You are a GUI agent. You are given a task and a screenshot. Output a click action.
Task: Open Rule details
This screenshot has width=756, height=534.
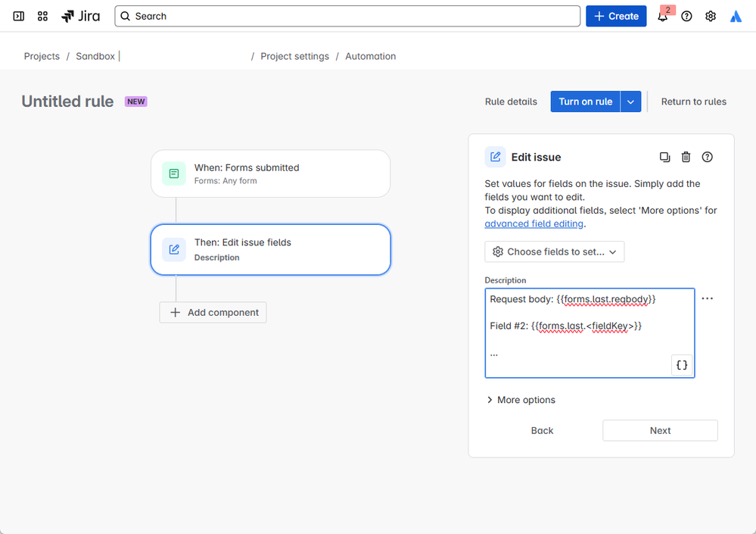pos(511,101)
